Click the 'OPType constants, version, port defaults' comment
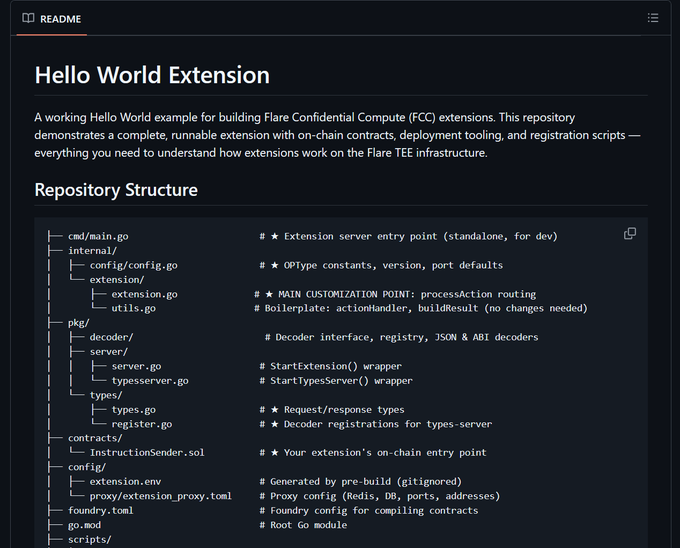Screen dimensions: 680x548 (x=381, y=265)
